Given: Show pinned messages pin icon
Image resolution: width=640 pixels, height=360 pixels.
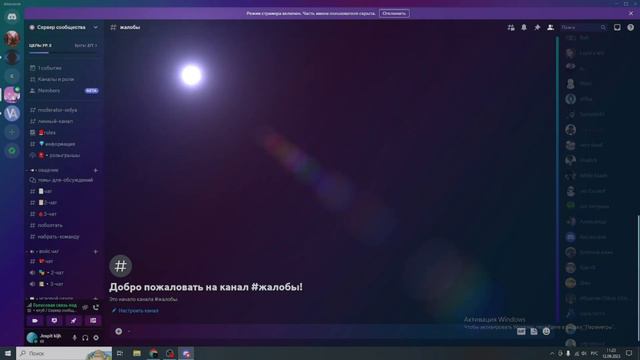Looking at the screenshot, I should click(x=537, y=27).
